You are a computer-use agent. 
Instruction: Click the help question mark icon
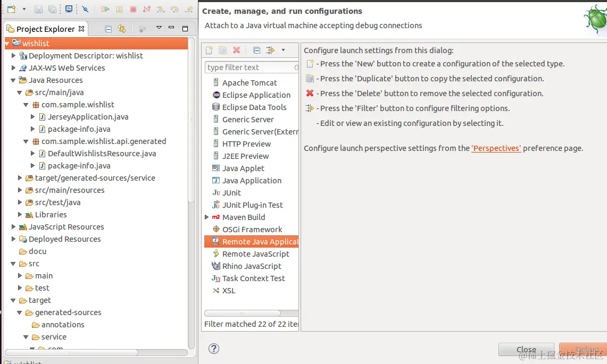[x=214, y=349]
